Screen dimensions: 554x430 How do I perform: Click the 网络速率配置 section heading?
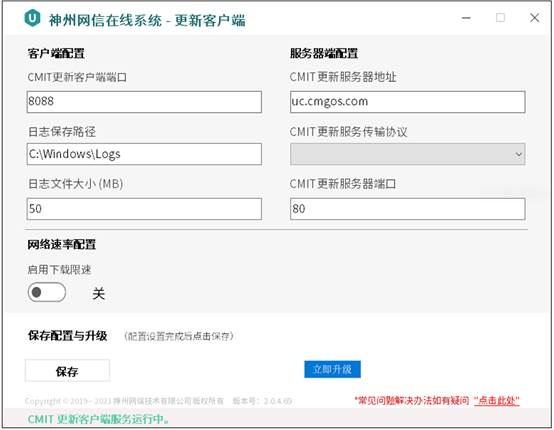[62, 244]
